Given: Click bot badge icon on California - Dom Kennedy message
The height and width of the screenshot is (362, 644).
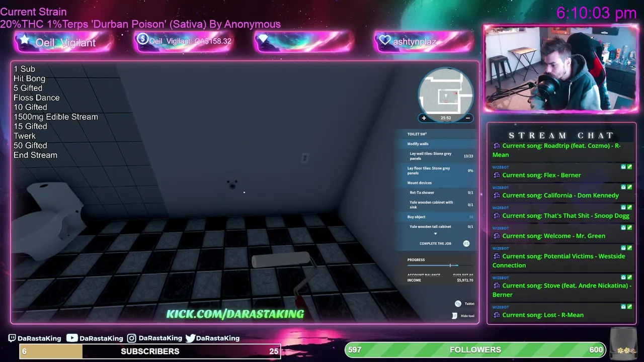Looking at the screenshot, I should pos(623,187).
